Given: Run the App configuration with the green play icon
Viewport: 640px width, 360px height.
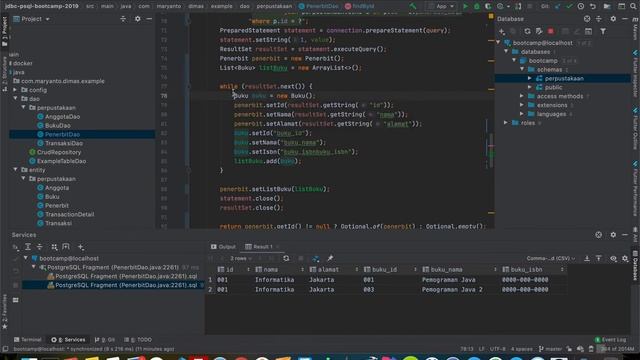Looking at the screenshot, I should pos(465,7).
